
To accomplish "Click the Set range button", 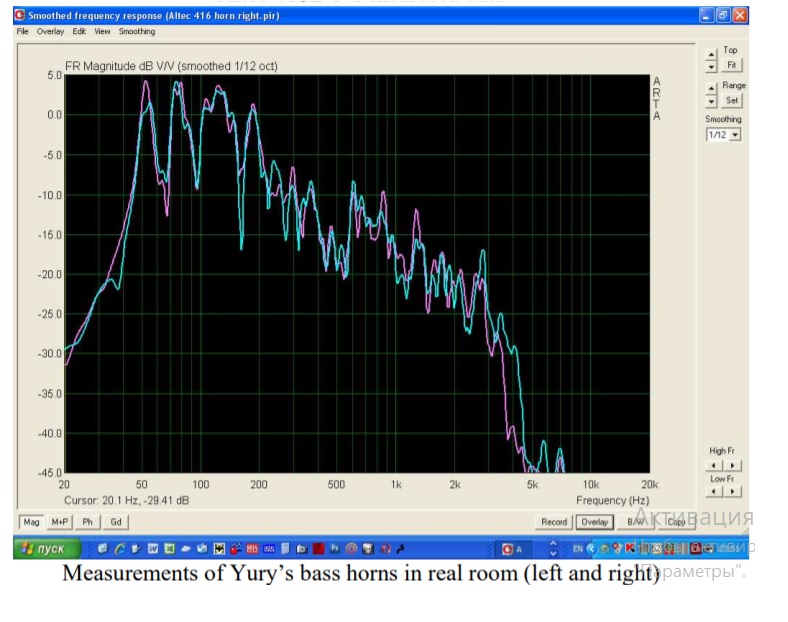I will (x=732, y=100).
